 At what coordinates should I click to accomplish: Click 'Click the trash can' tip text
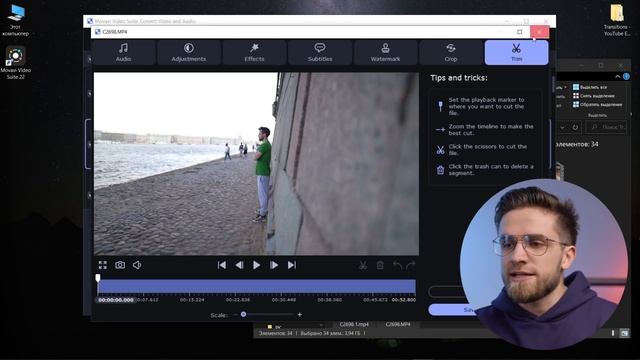[x=491, y=170]
